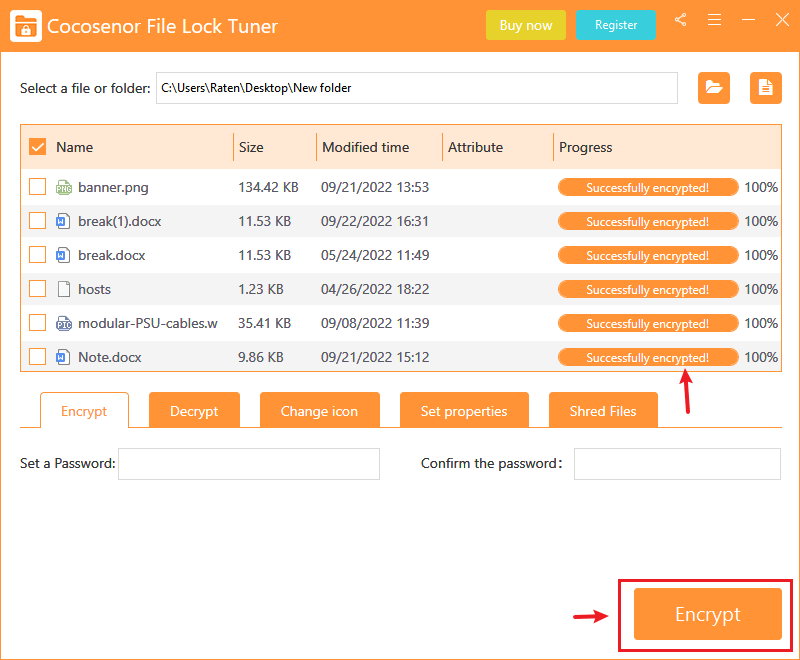The image size is (800, 660).
Task: Click the banner.png progress bar
Action: pos(648,187)
